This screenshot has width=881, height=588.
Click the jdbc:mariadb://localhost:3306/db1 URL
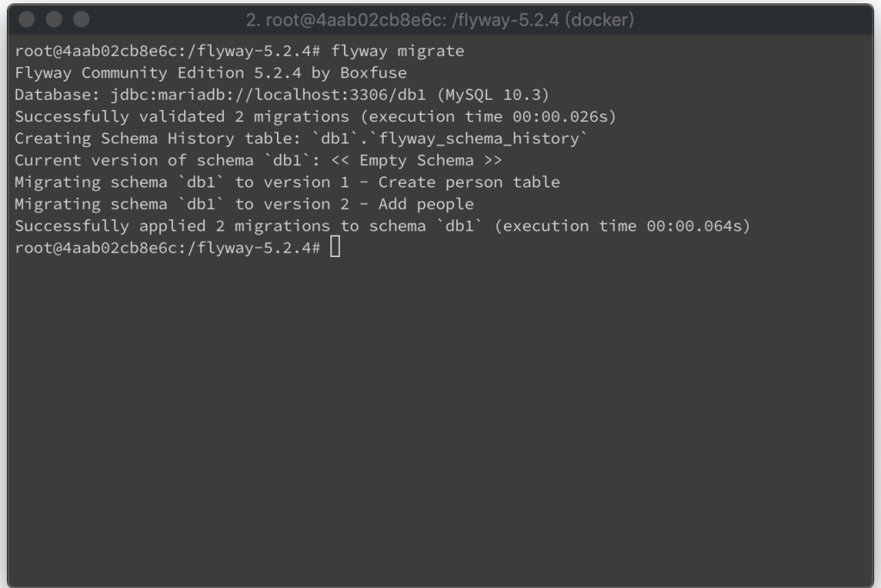(x=268, y=95)
